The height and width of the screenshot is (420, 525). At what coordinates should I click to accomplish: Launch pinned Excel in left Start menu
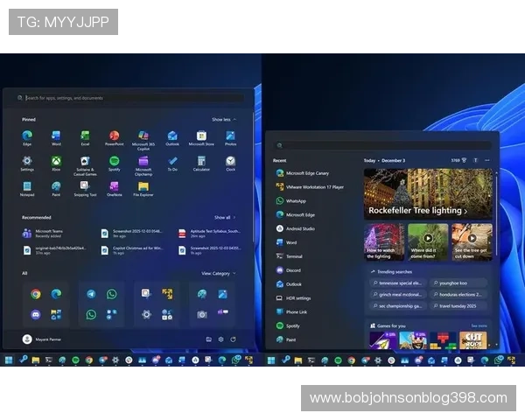[85, 138]
